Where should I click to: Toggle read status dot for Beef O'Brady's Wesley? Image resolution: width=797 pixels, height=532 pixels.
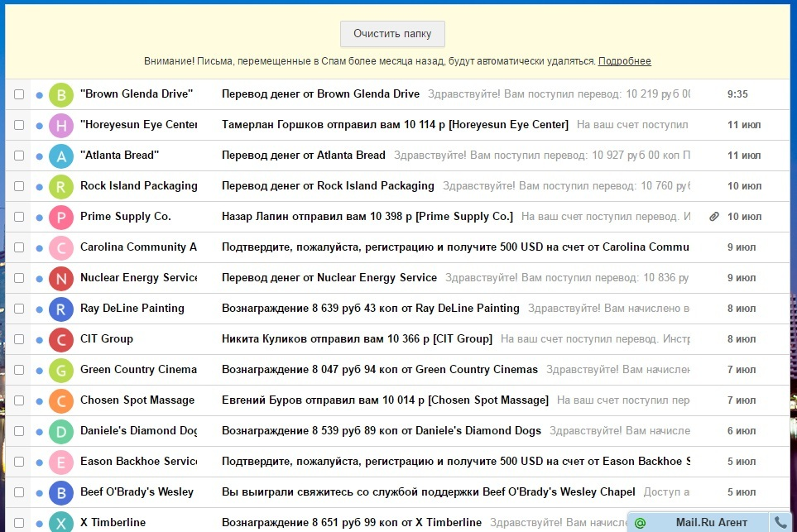click(x=39, y=493)
